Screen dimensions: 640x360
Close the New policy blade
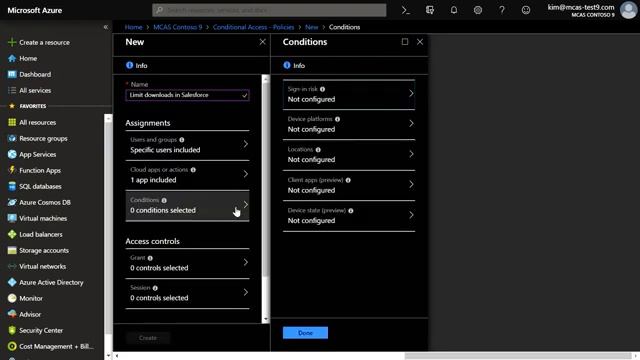262,42
